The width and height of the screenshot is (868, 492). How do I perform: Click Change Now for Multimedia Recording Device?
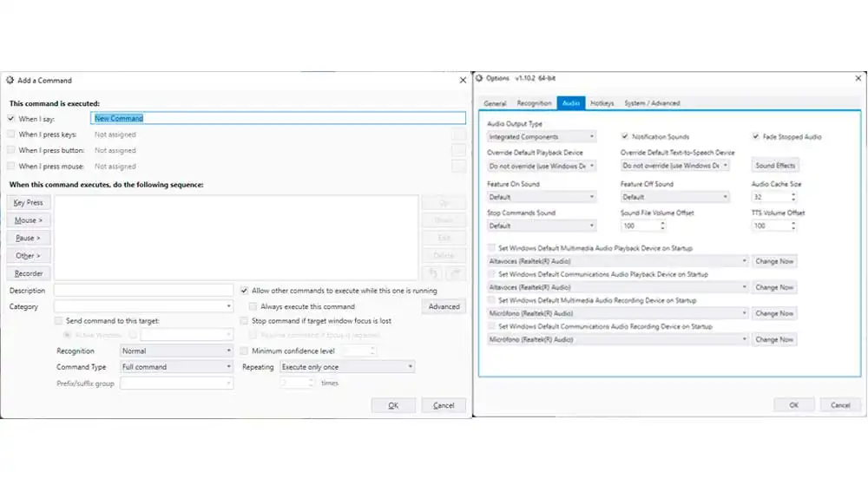tap(774, 313)
